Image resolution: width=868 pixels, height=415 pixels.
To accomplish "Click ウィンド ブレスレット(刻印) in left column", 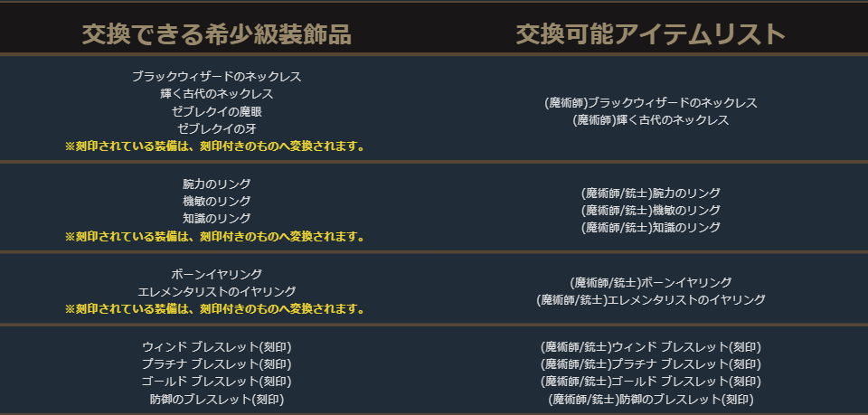I will [x=216, y=347].
